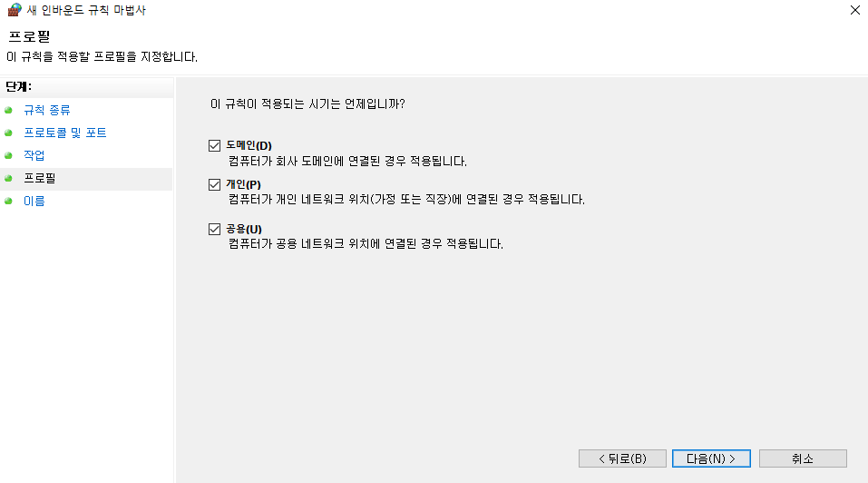
Task: Go to the 규칙 종류 step
Action: point(47,110)
